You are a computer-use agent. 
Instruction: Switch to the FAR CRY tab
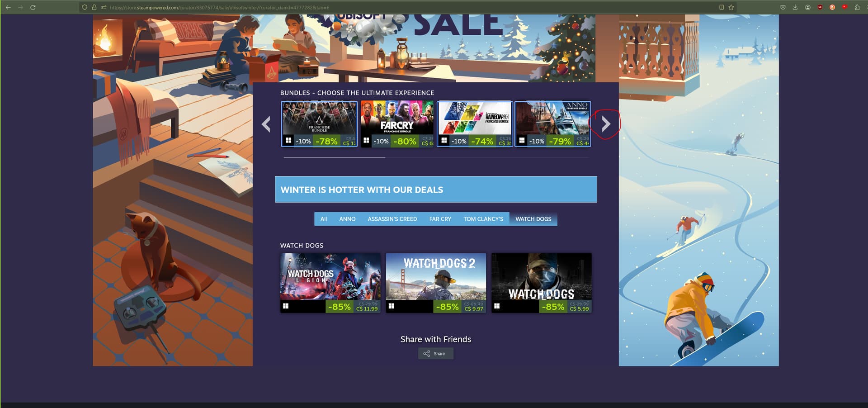[440, 219]
